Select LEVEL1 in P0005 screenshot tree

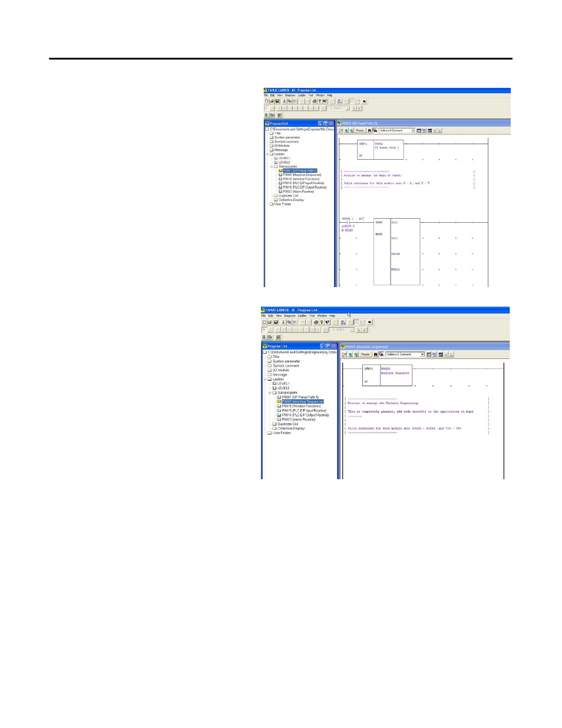pyautogui.click(x=283, y=384)
